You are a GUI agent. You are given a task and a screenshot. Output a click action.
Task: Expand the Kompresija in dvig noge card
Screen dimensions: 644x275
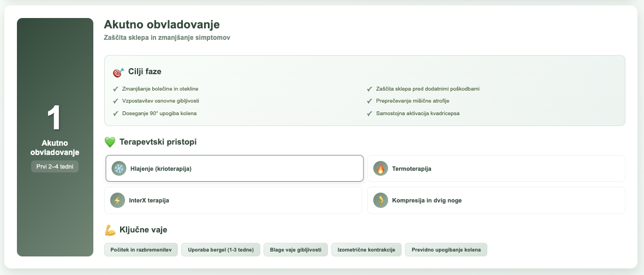coord(496,200)
